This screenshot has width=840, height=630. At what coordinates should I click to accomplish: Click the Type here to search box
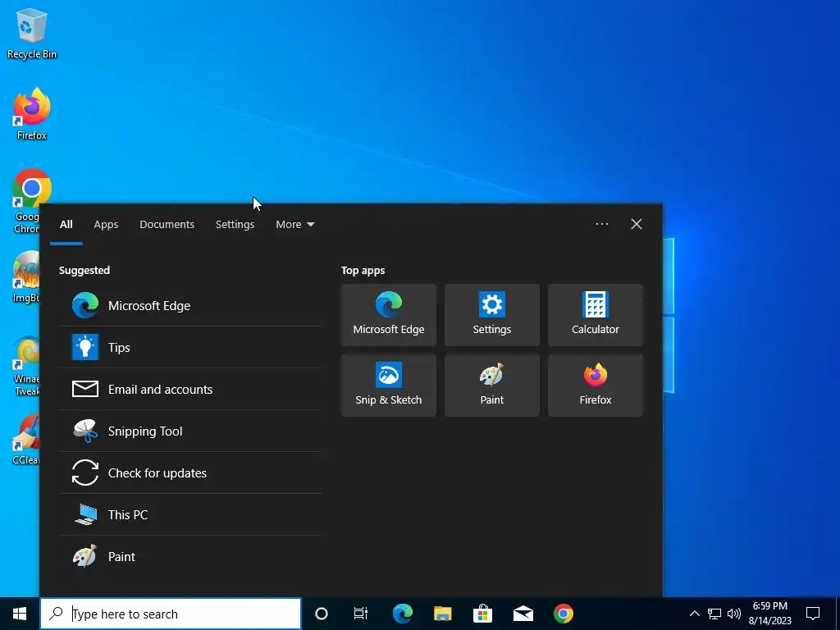click(171, 614)
